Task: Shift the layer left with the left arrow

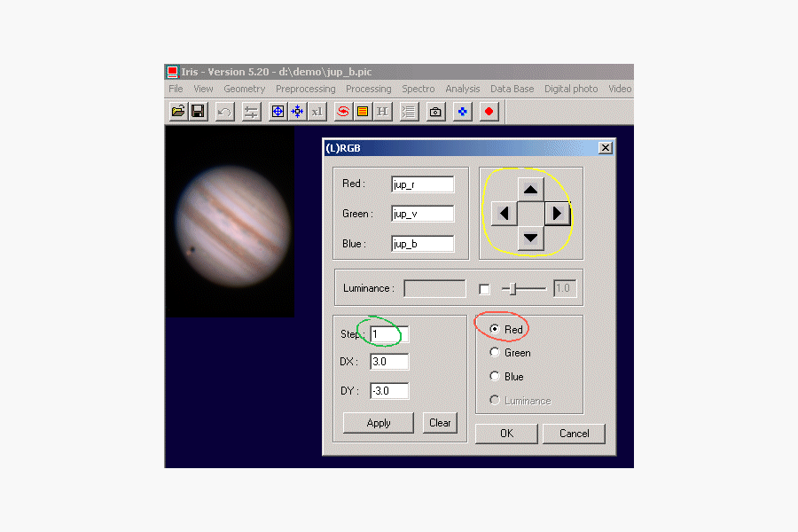Action: [x=505, y=214]
